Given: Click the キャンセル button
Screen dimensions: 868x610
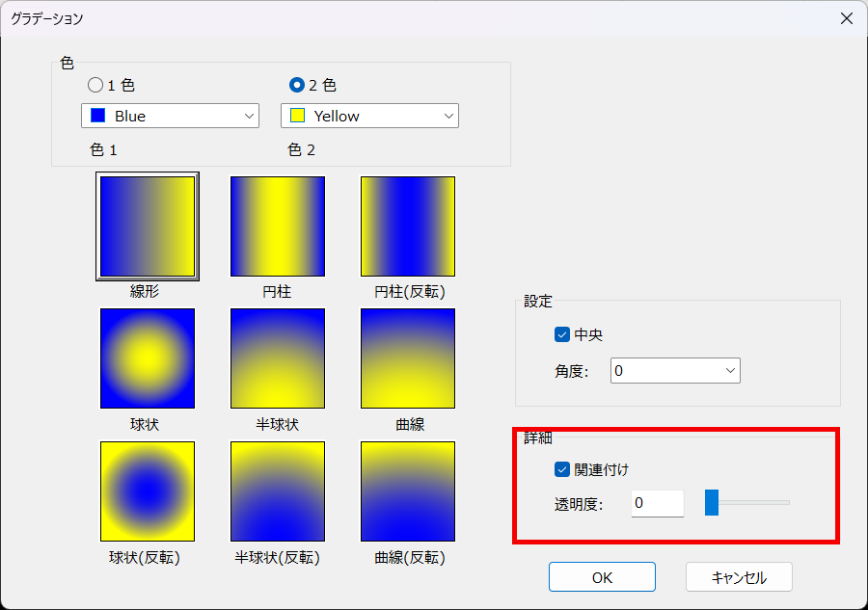Looking at the screenshot, I should 739,577.
